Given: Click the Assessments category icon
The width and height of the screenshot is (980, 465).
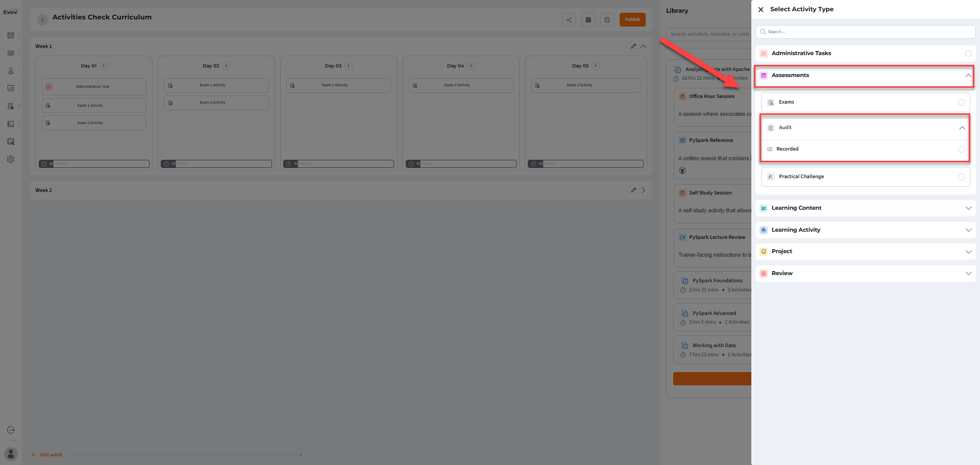Looking at the screenshot, I should [764, 76].
